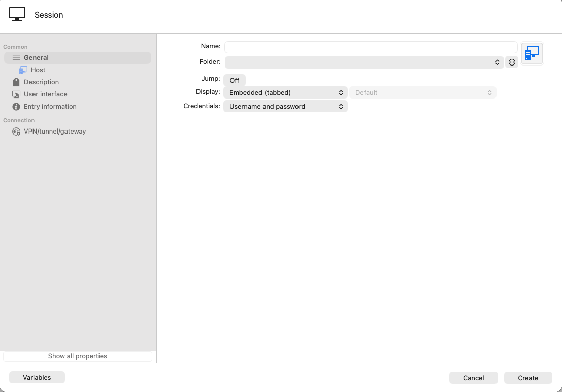This screenshot has height=392, width=562.
Task: Click the Common section header
Action: click(x=15, y=47)
